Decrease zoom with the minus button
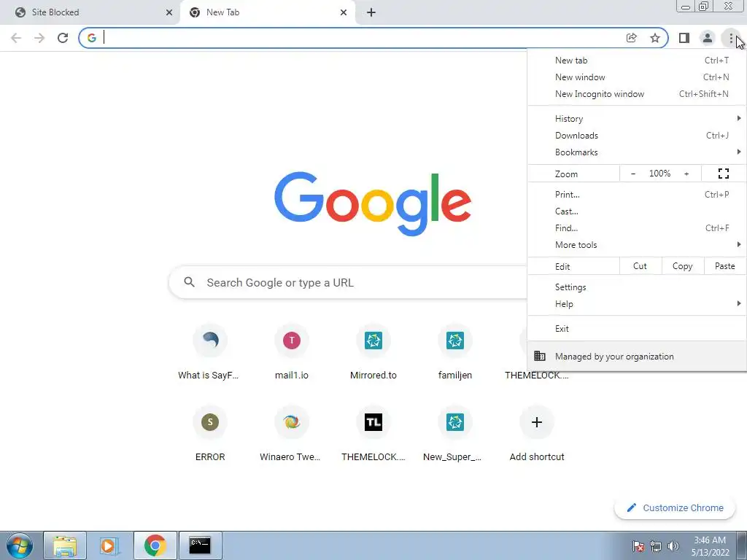Screen dimensions: 747x560 [x=633, y=174]
